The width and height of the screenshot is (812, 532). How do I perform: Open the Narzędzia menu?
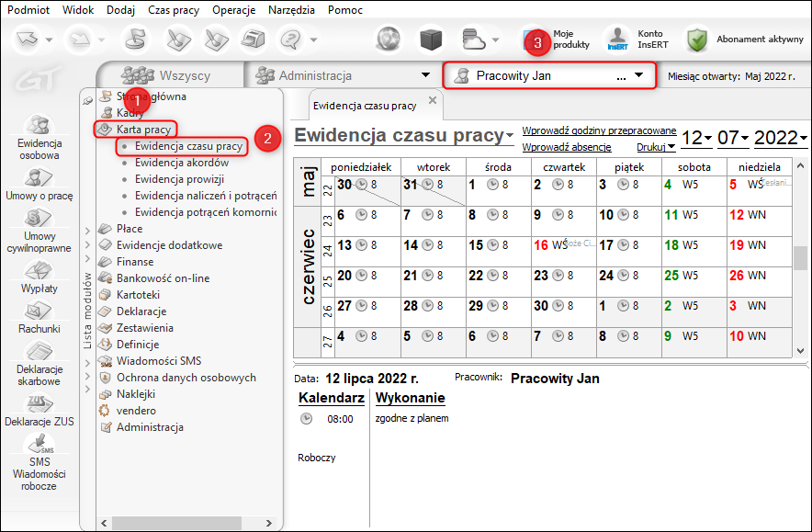click(291, 10)
